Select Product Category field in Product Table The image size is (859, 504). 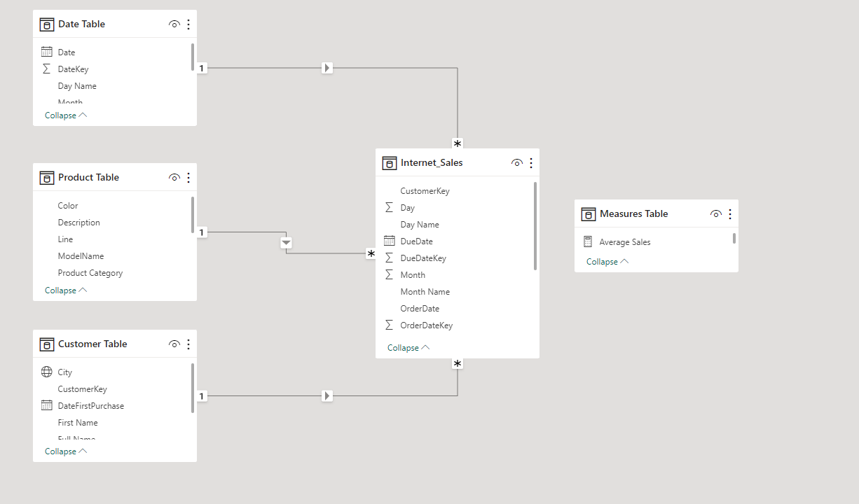pos(90,273)
